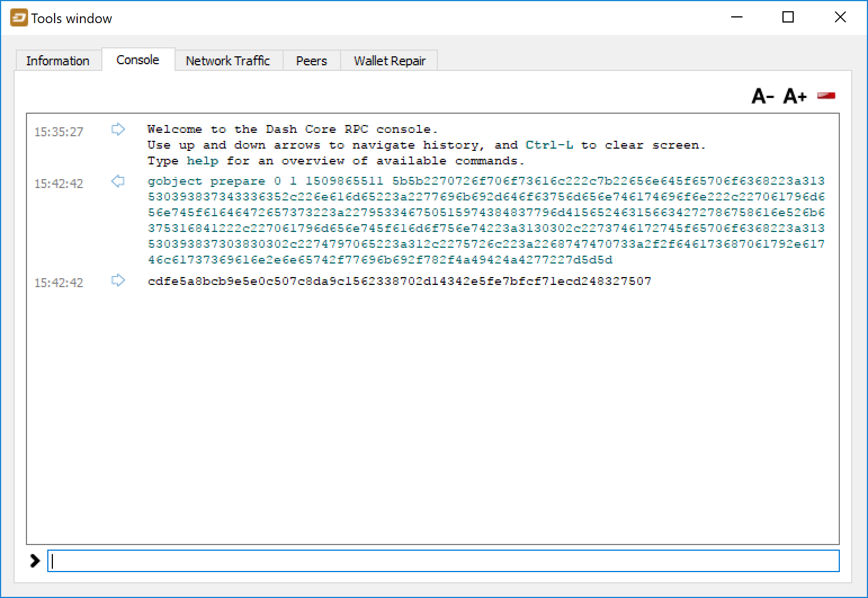Open the Network Traffic tab
The height and width of the screenshot is (598, 868).
pyautogui.click(x=227, y=61)
